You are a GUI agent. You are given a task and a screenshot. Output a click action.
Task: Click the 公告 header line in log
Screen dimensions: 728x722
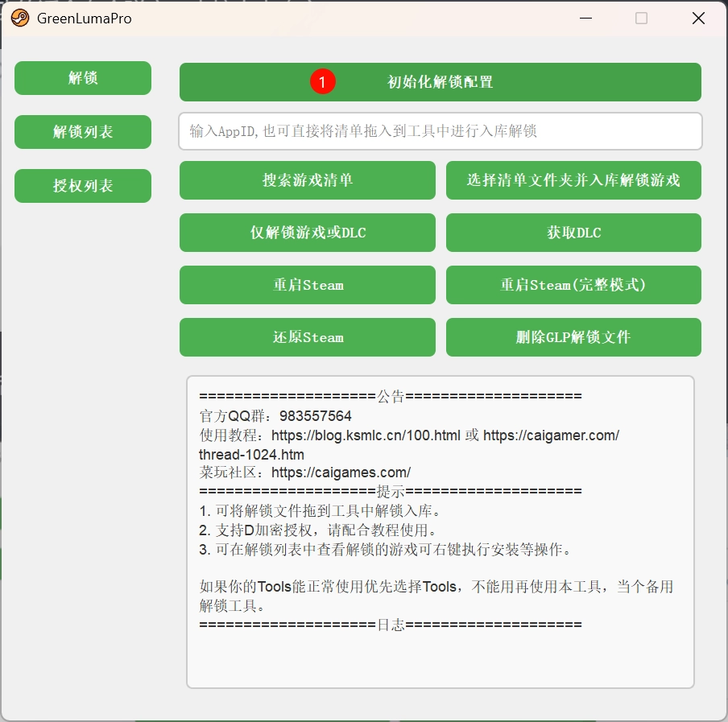click(391, 396)
